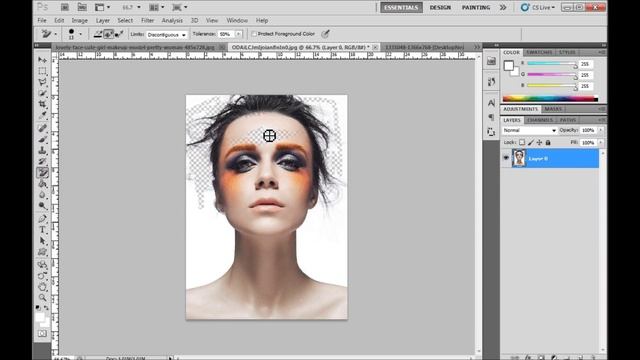Select the Dodge tool
The width and height of the screenshot is (640, 360).
tap(42, 206)
